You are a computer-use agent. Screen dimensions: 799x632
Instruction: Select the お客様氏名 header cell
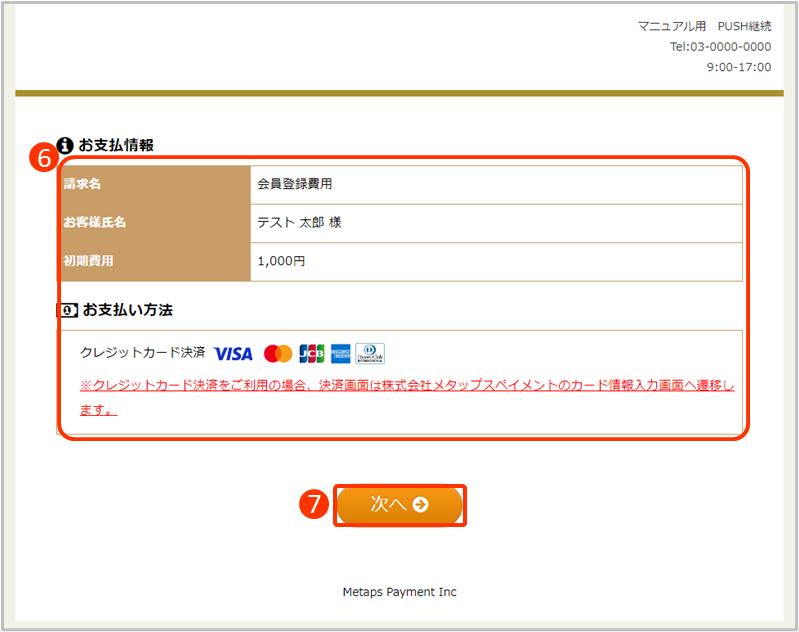tap(155, 222)
